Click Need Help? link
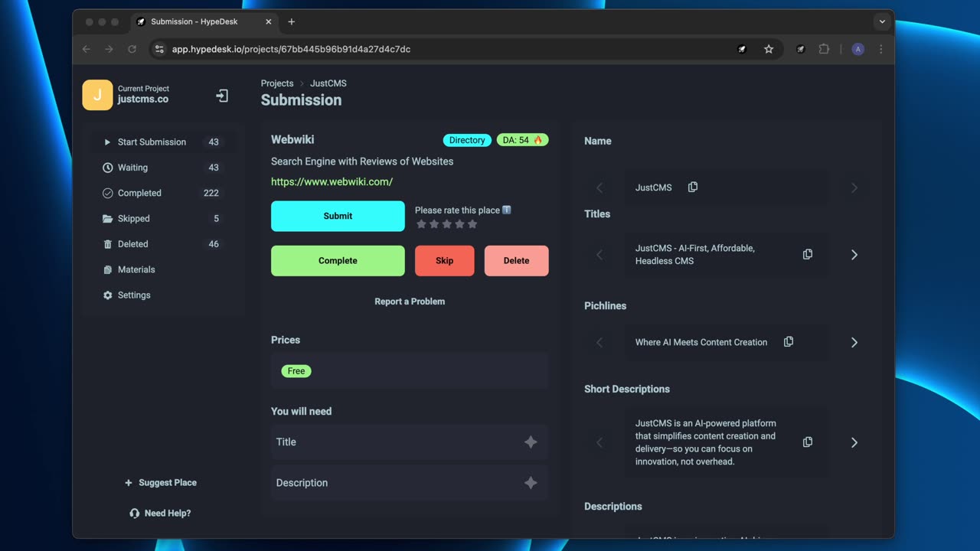 click(161, 514)
